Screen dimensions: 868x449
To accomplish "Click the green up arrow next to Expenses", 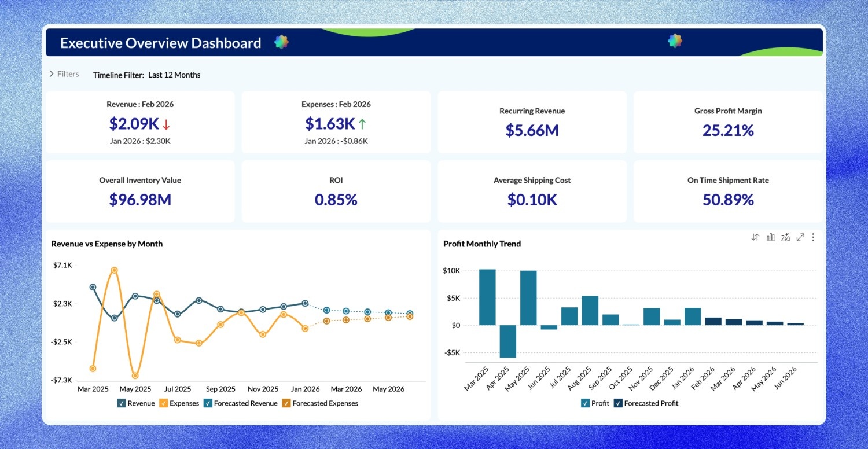I will coord(362,124).
